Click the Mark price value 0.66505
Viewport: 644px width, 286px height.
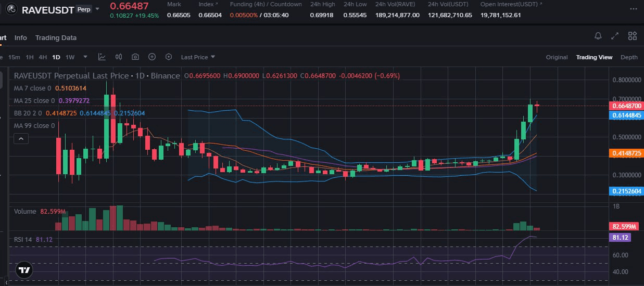pos(179,15)
